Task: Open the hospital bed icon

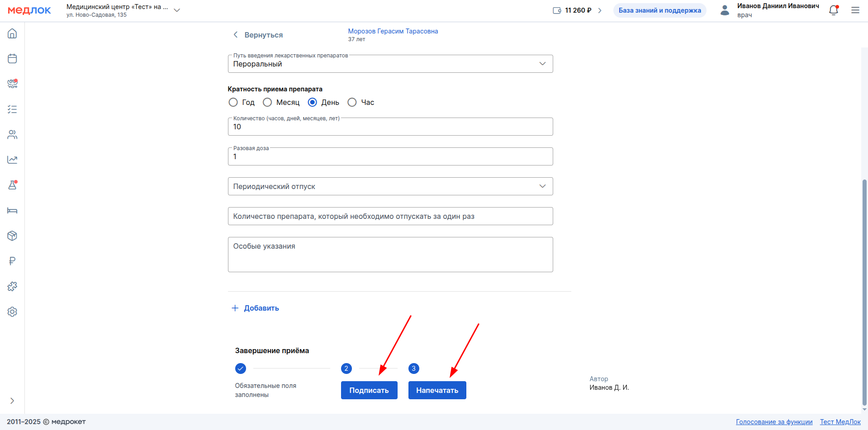Action: [12, 211]
